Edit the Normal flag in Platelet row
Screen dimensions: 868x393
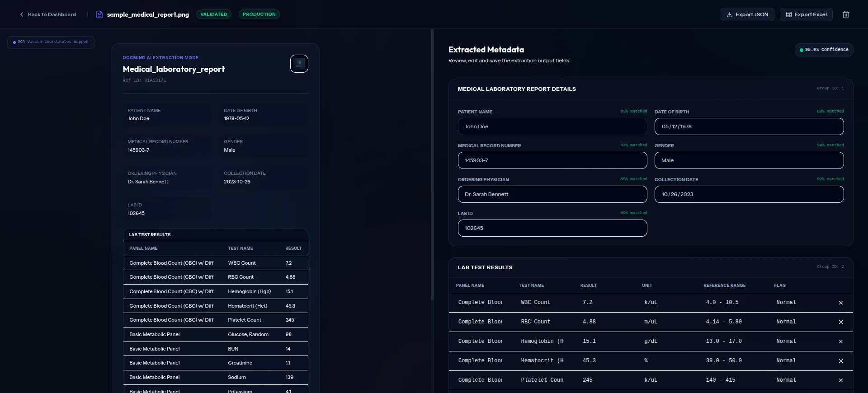(797, 380)
